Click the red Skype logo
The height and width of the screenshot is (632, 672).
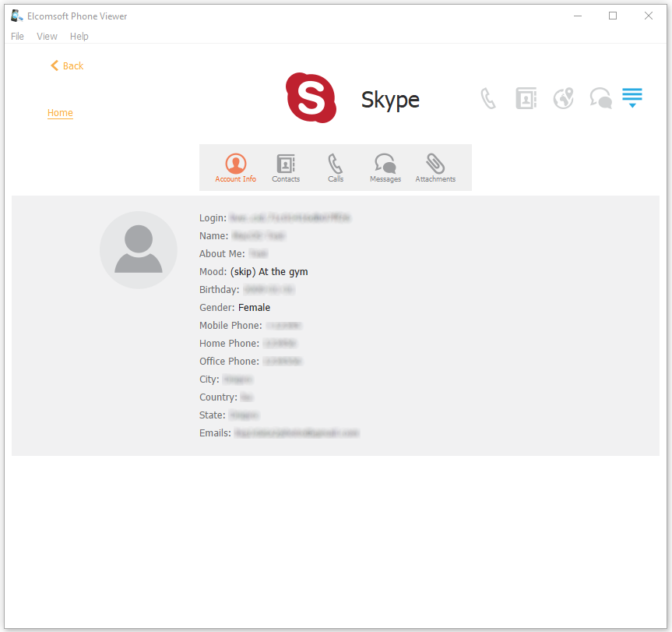[x=311, y=98]
